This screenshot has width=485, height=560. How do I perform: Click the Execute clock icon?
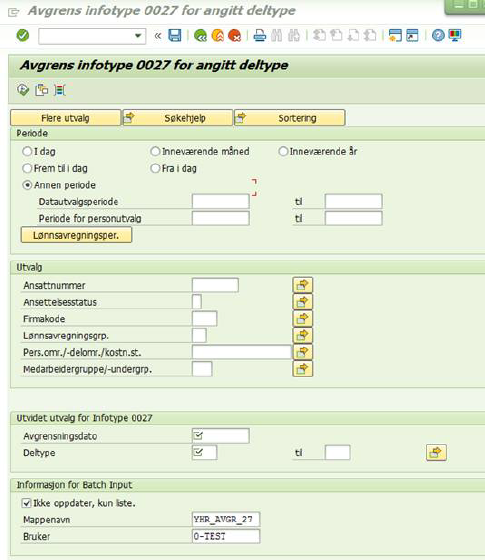23,90
